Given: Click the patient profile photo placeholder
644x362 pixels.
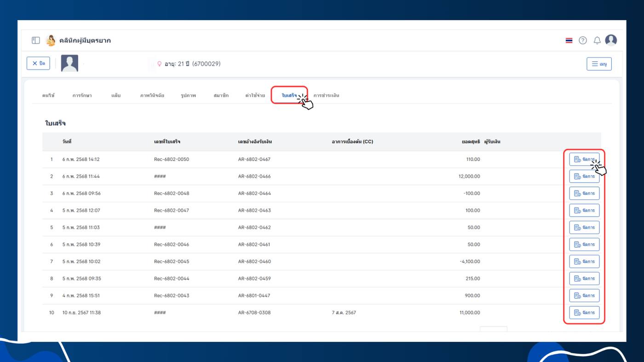Looking at the screenshot, I should point(70,63).
